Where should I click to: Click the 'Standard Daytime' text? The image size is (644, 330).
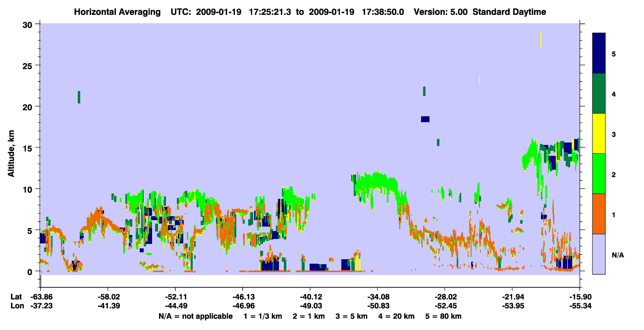[x=509, y=12]
